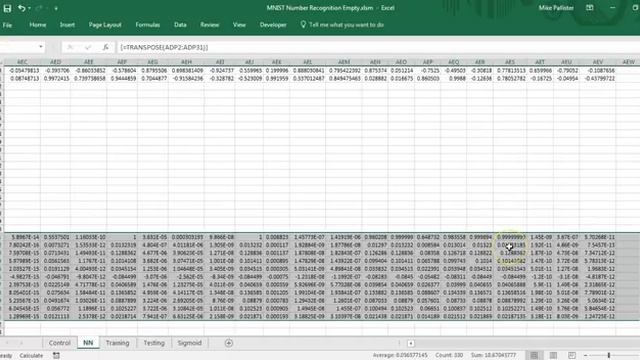Screen dimensions: 640x360
Task: Click the Undo arrow icon
Action: (x=21, y=8)
